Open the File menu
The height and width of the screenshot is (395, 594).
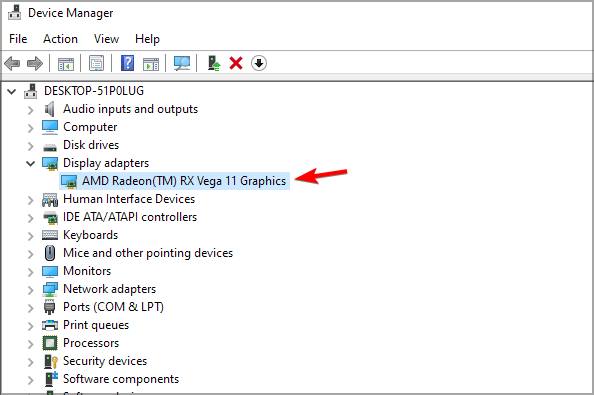pyautogui.click(x=18, y=39)
